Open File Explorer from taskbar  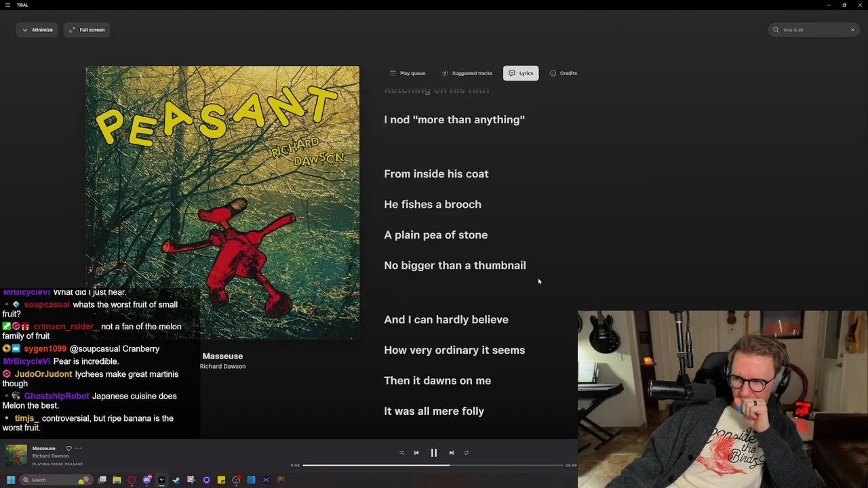pyautogui.click(x=117, y=480)
